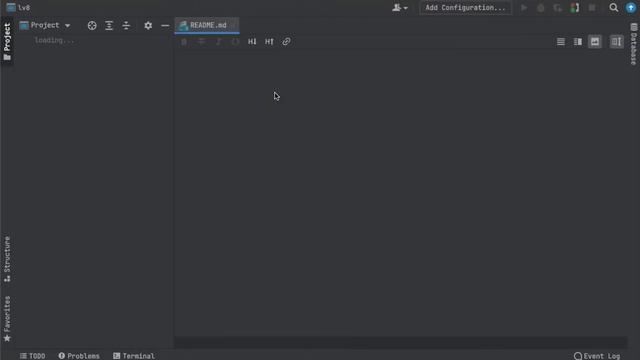Start debugging with bug icon
640x360 pixels.
[540, 8]
